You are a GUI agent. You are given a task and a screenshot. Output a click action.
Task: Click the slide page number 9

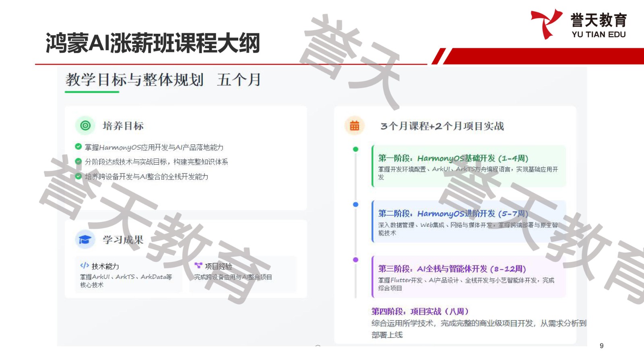coord(601,346)
